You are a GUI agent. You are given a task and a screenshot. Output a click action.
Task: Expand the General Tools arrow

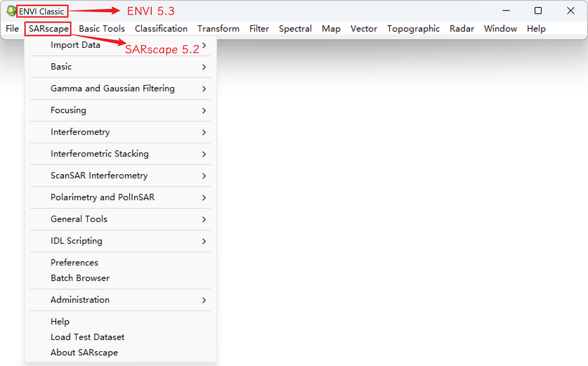[204, 219]
